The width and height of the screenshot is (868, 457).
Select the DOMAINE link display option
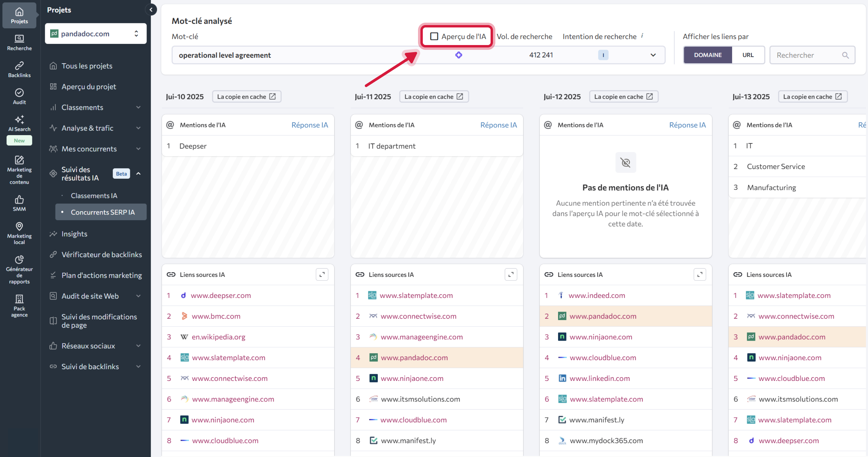708,55
